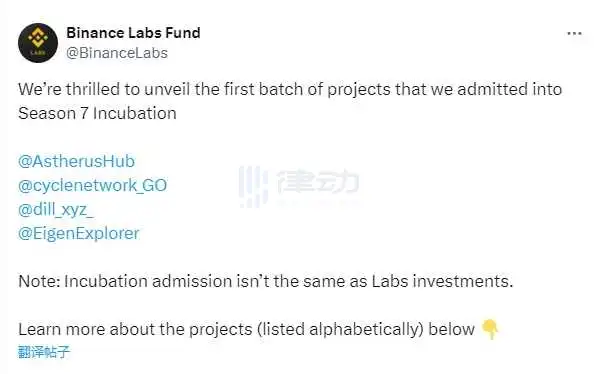The width and height of the screenshot is (598, 374).
Task: Follow the @dill_xyz_ mention link
Action: tap(56, 209)
